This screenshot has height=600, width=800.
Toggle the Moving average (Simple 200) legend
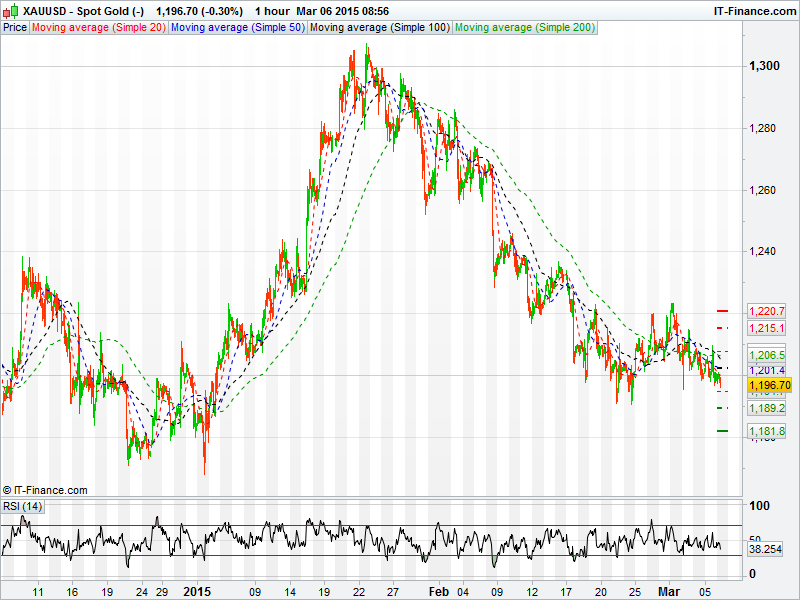524,28
